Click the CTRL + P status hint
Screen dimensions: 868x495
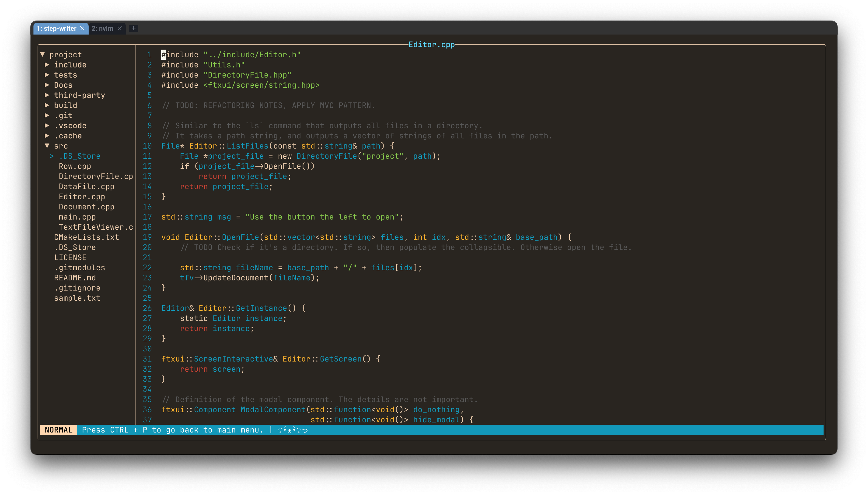173,430
